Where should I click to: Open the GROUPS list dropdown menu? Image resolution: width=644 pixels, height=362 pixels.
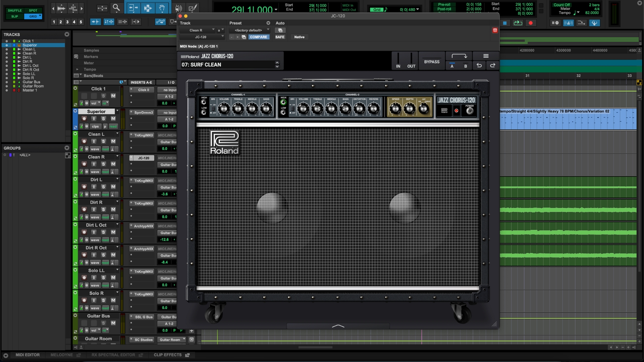pyautogui.click(x=67, y=148)
